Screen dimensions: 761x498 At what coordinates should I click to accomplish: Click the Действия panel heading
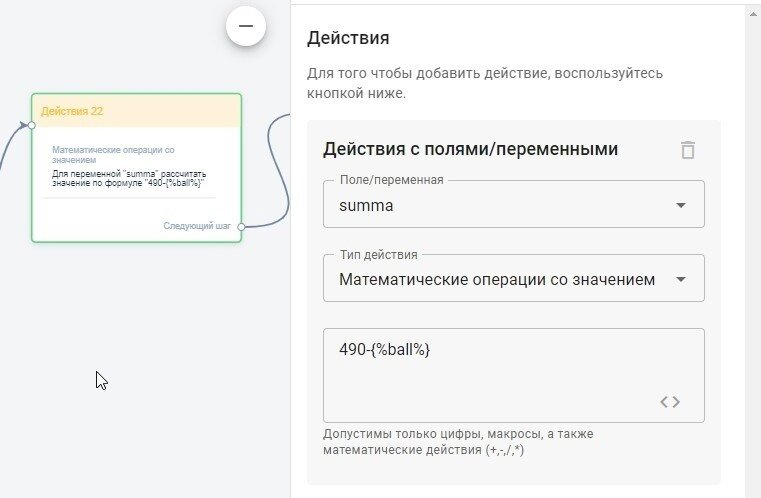[348, 38]
